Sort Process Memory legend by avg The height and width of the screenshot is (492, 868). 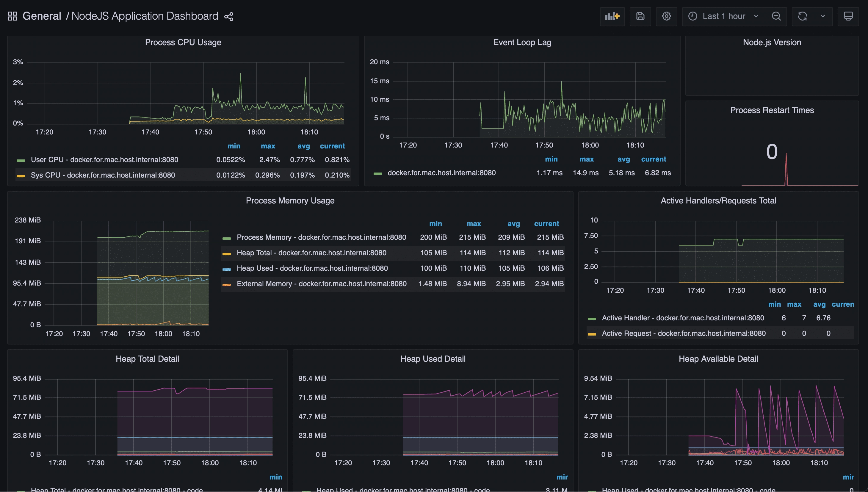513,224
